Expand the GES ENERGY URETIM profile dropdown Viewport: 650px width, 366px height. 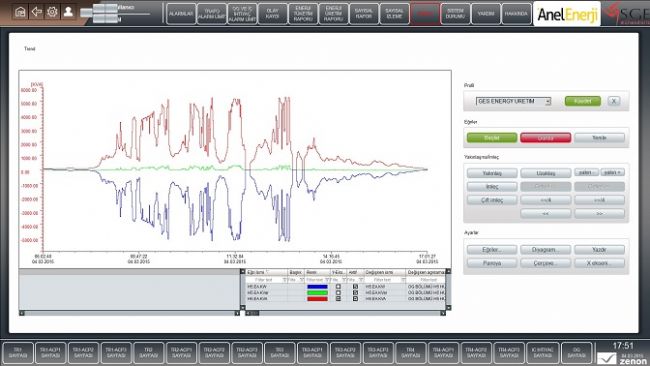(548, 102)
